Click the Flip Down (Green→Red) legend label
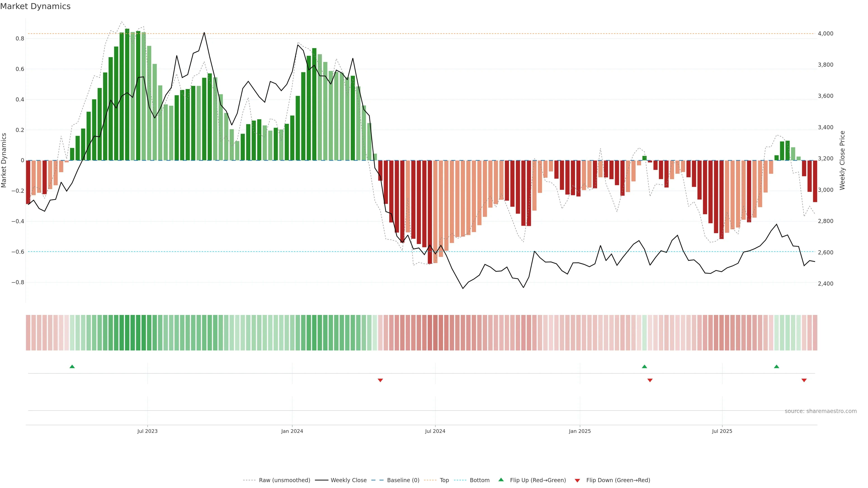 [x=618, y=480]
